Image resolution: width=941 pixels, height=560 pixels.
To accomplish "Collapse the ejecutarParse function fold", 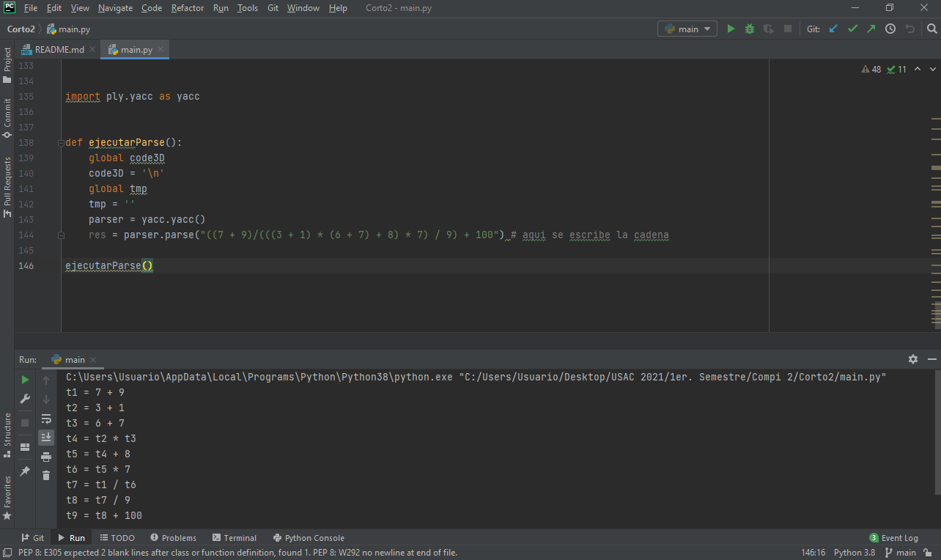I will 60,143.
